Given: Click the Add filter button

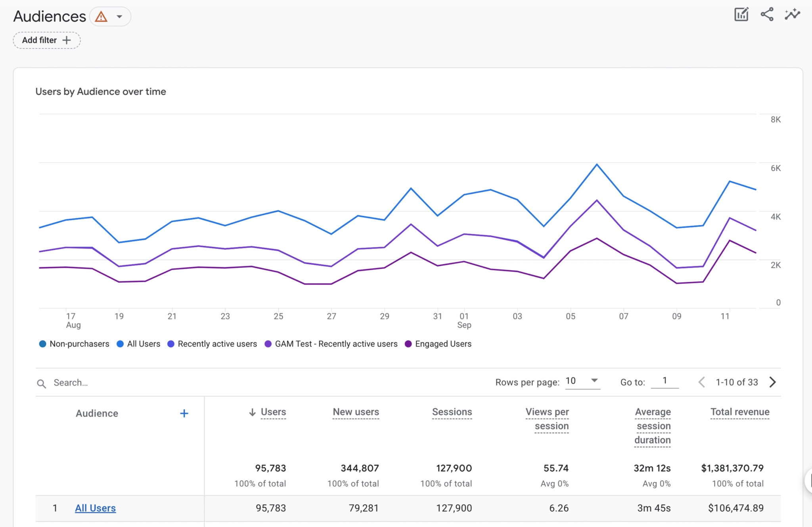Looking at the screenshot, I should coord(46,40).
